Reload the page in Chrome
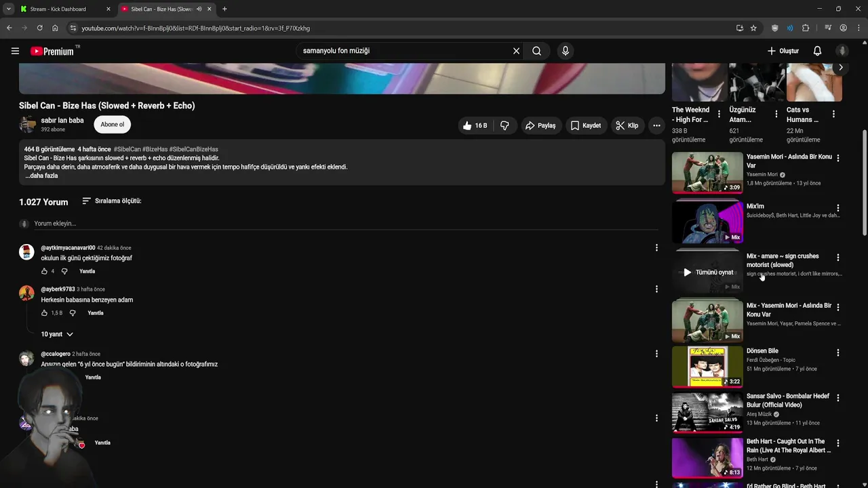868x488 pixels. click(39, 28)
